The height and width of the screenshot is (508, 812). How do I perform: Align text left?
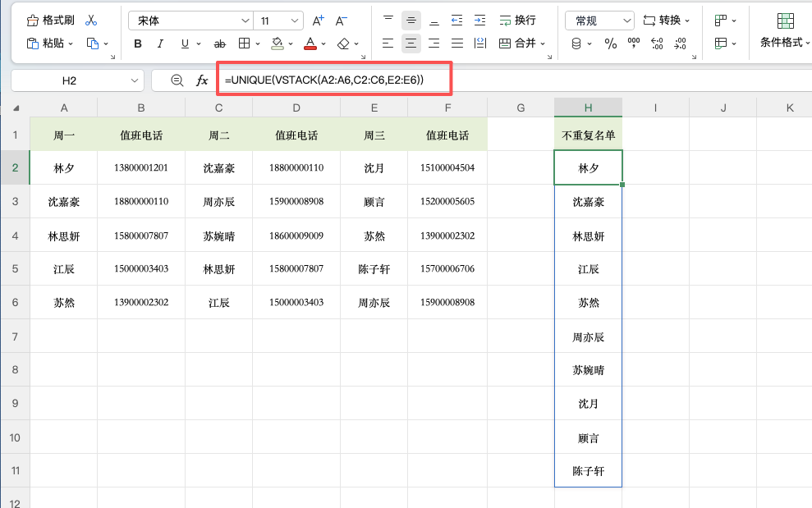point(388,43)
